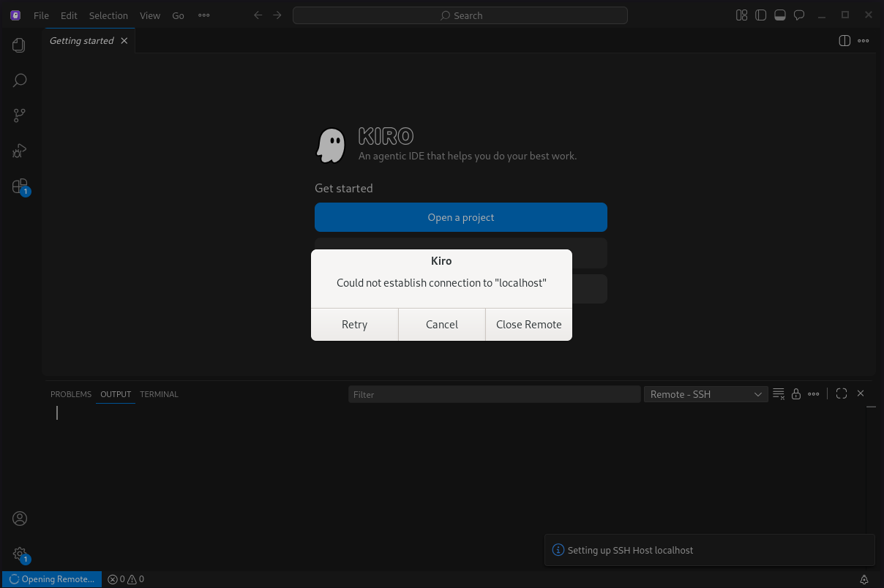Open the Selection menu
Viewport: 884px width, 588px height.
click(108, 15)
